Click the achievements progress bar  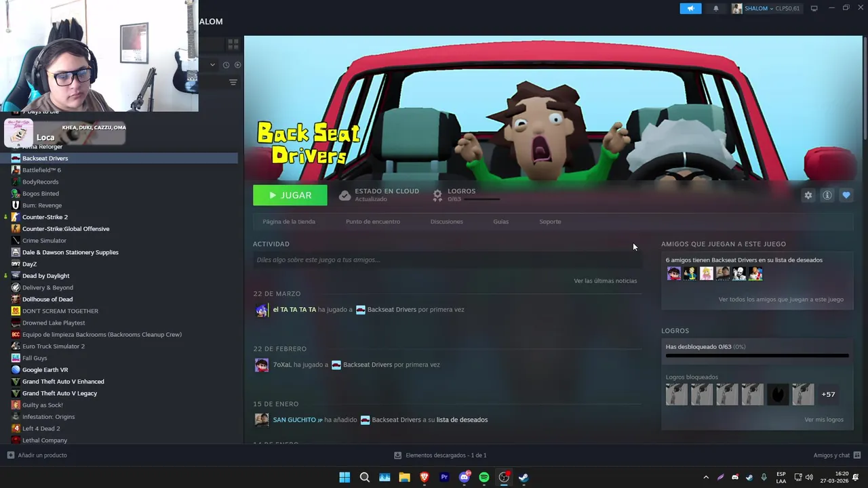coord(757,355)
